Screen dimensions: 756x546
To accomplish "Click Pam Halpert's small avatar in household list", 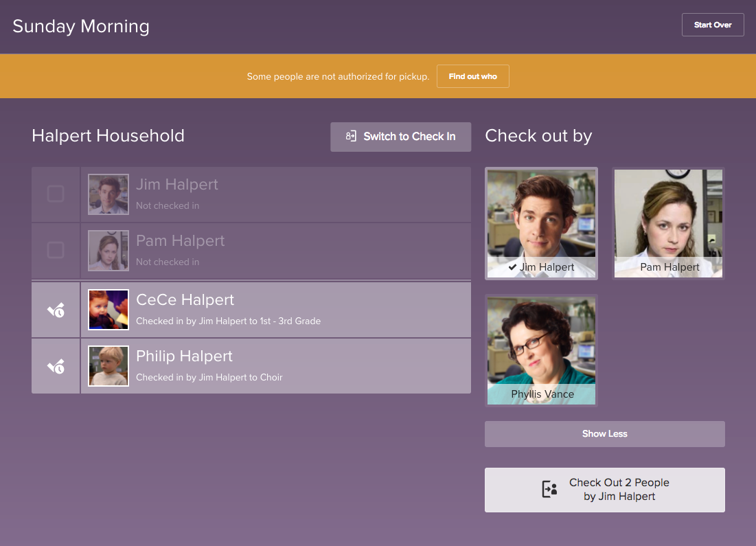I will (108, 251).
